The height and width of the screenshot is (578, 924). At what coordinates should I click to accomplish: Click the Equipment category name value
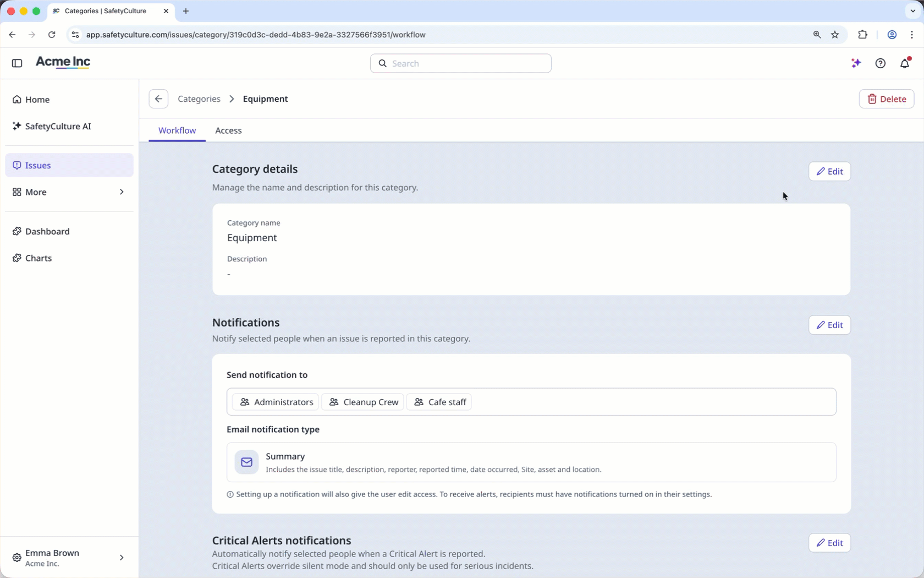[x=252, y=238]
